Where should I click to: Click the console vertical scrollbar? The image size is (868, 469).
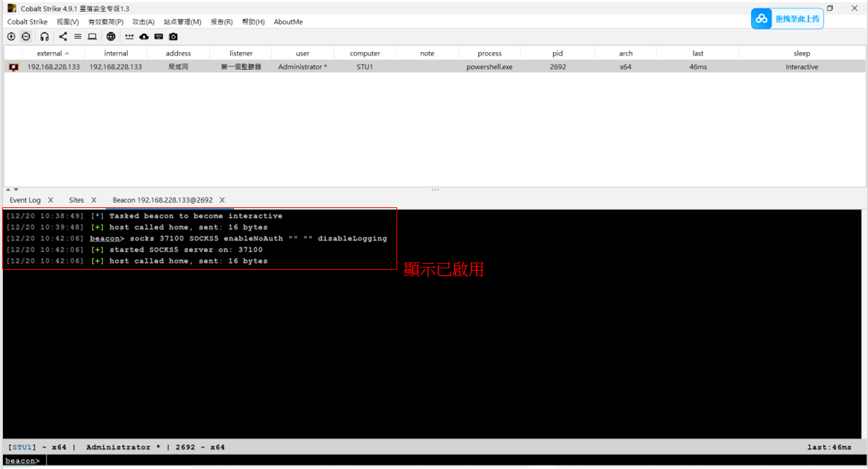864,324
